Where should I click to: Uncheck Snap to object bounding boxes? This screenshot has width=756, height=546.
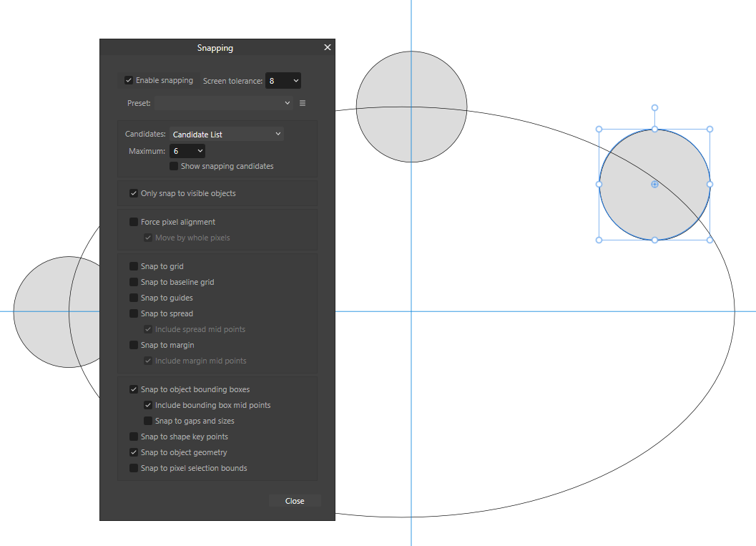tap(134, 389)
